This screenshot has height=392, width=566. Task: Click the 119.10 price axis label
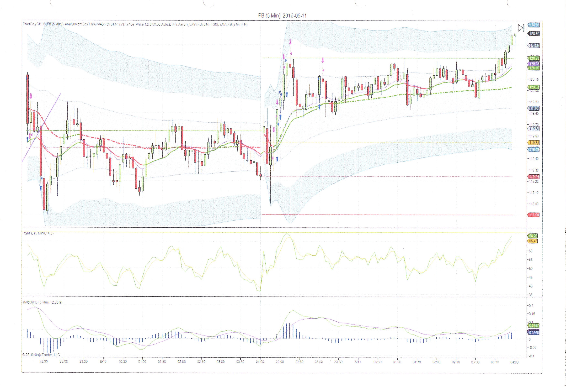pos(534,193)
